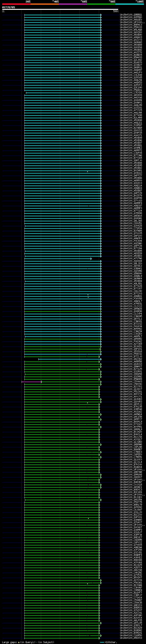
Task: Open hit UniRef100_Q9BBQ1
Action: (131, 15)
